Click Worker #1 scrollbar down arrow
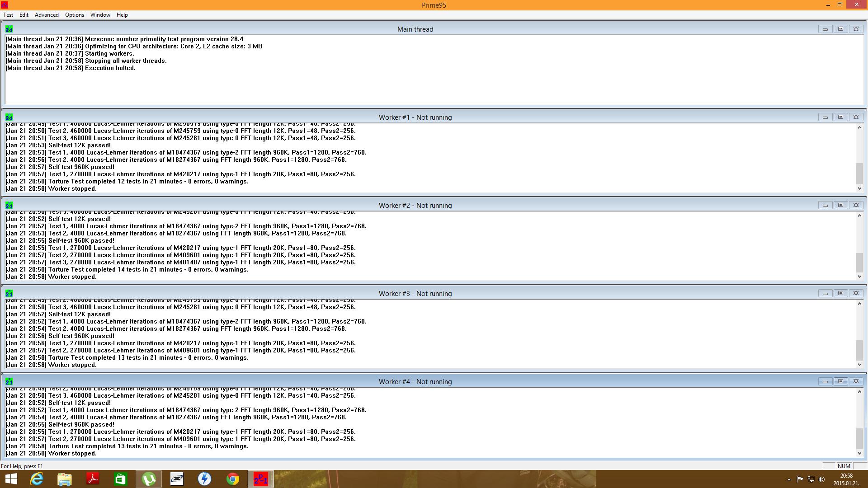This screenshot has height=488, width=868. point(859,188)
